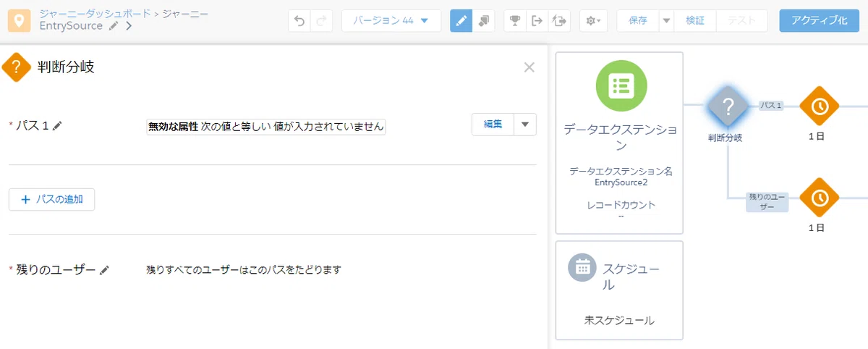
Task: Click the path optimizer icon in toolbar
Action: [x=559, y=21]
